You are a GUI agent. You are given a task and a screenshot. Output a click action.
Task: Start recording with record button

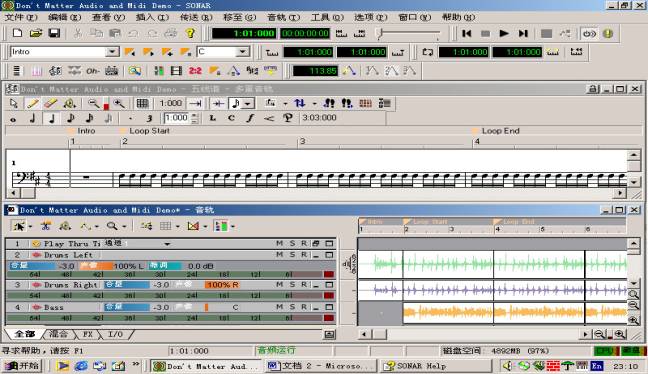point(546,33)
